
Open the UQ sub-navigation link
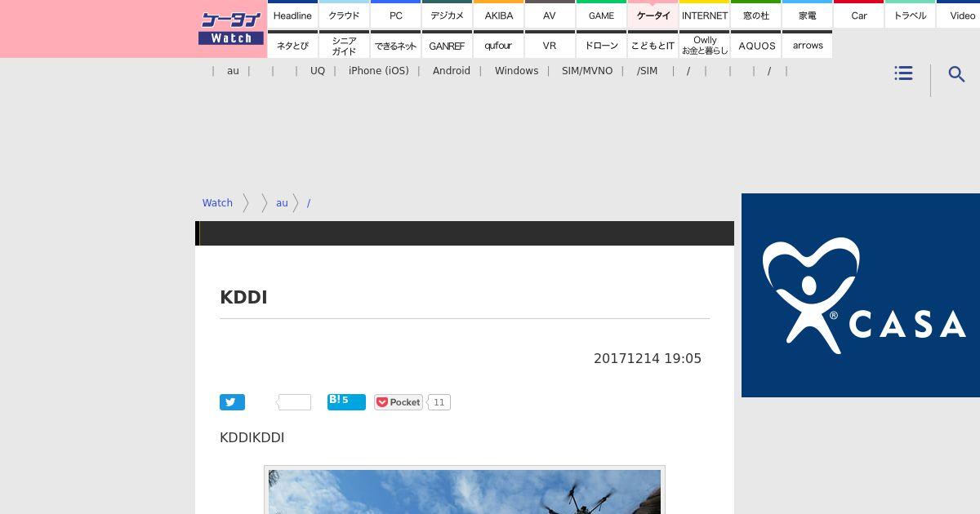318,71
